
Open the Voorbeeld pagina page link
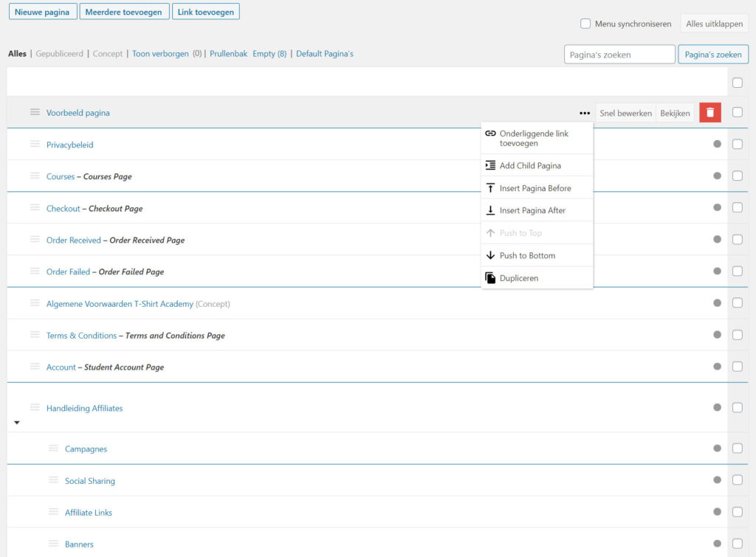[78, 113]
